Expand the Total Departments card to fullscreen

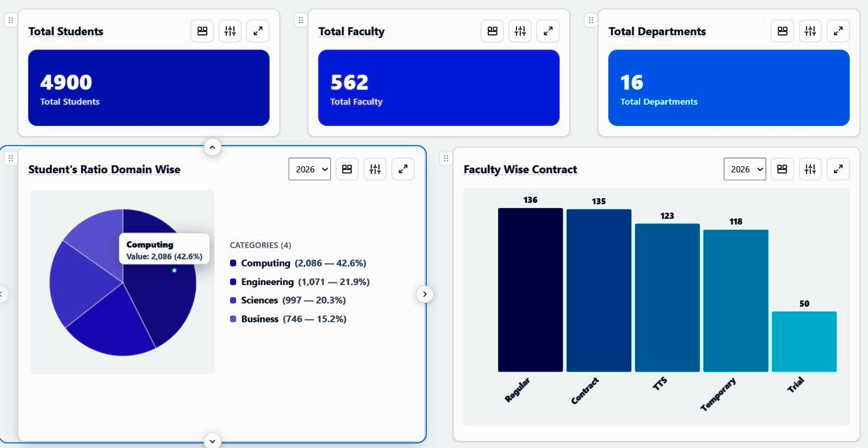838,31
